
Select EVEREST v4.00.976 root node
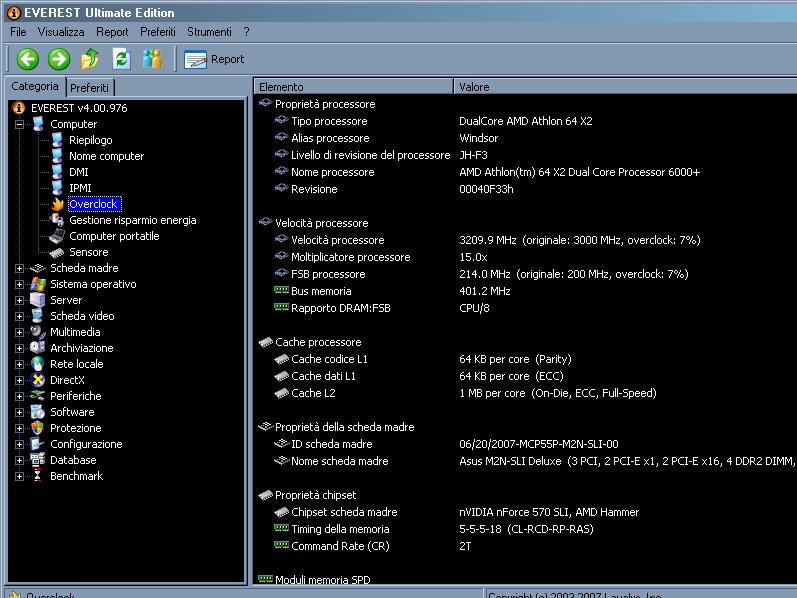tap(79, 108)
